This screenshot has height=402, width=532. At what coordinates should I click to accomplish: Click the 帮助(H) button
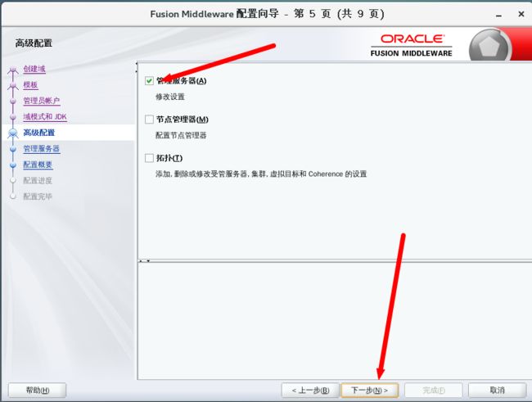point(38,391)
